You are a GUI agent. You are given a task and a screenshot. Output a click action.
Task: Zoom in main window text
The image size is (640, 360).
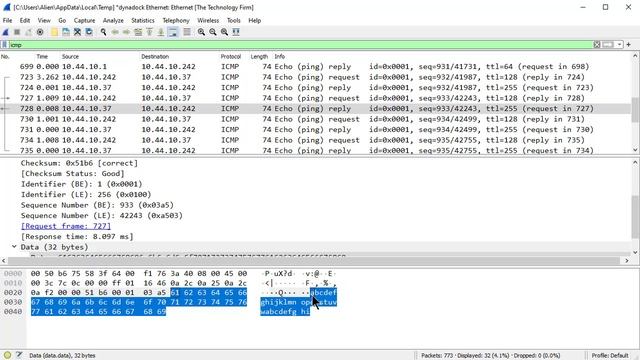(201, 32)
